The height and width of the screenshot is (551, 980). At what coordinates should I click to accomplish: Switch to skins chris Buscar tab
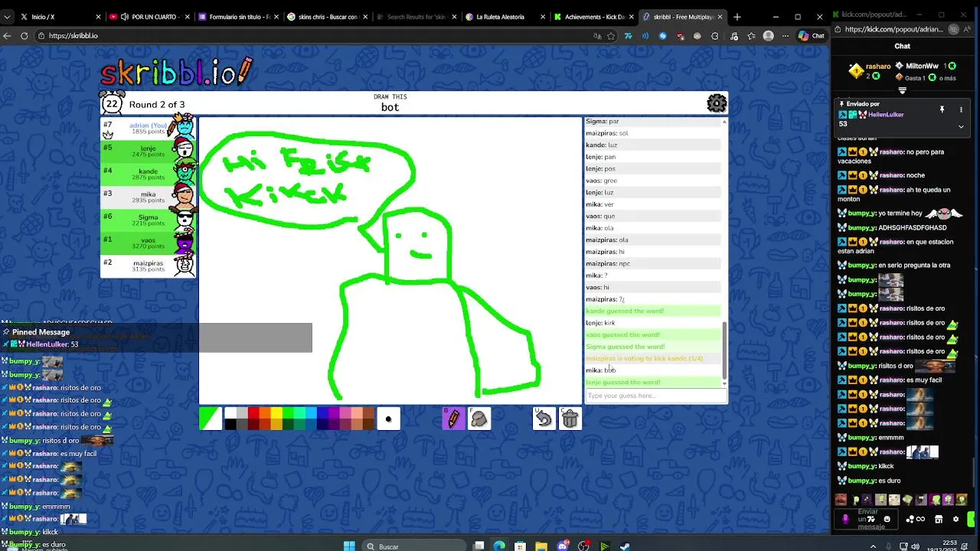(328, 17)
